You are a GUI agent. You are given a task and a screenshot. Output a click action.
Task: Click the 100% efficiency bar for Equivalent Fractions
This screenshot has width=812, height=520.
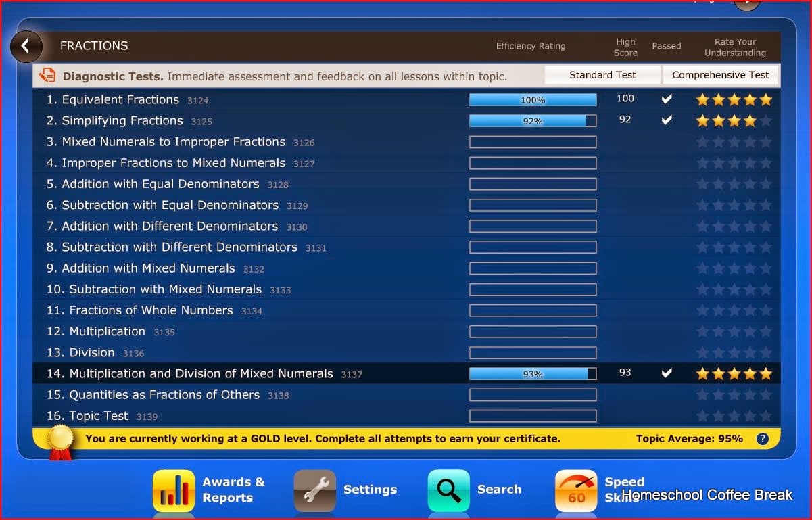pyautogui.click(x=533, y=99)
